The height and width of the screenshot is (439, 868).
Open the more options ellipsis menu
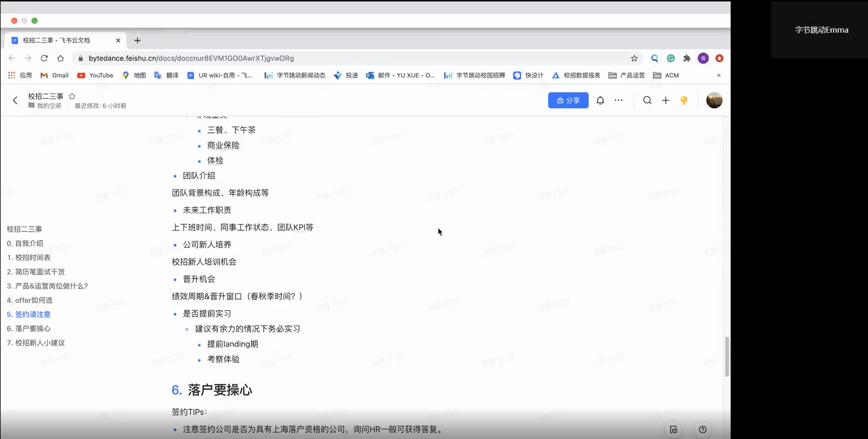tap(619, 100)
